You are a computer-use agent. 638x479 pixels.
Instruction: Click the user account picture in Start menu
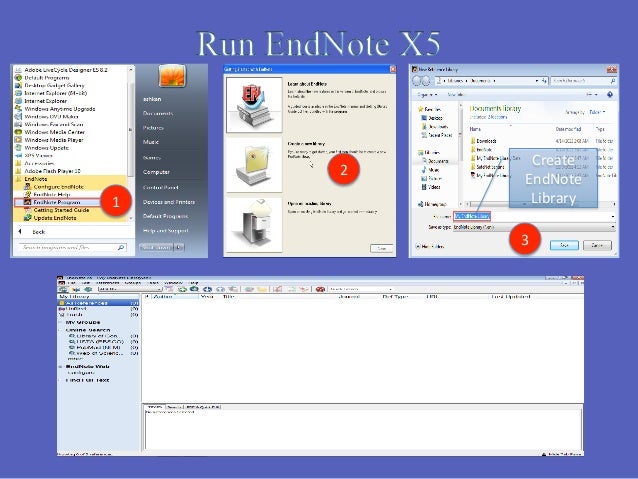[x=172, y=76]
